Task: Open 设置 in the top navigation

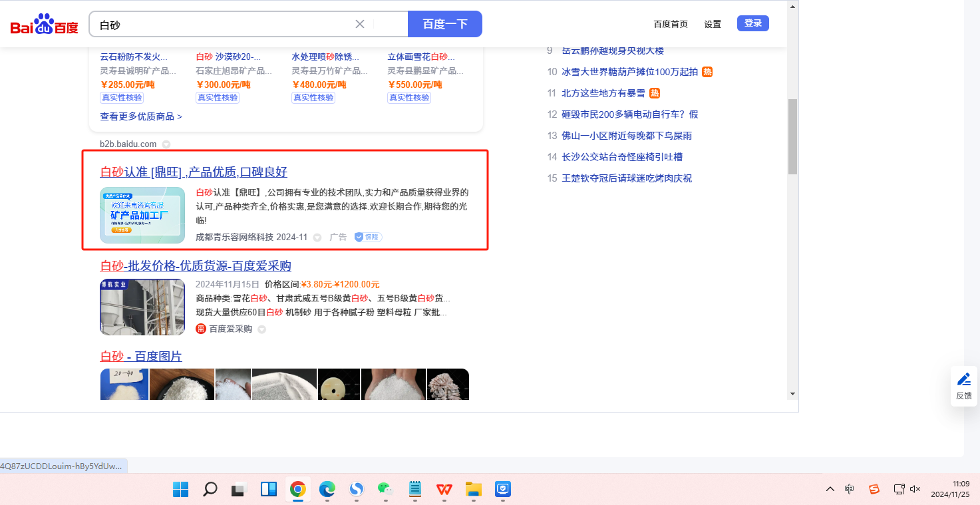Action: (x=713, y=24)
